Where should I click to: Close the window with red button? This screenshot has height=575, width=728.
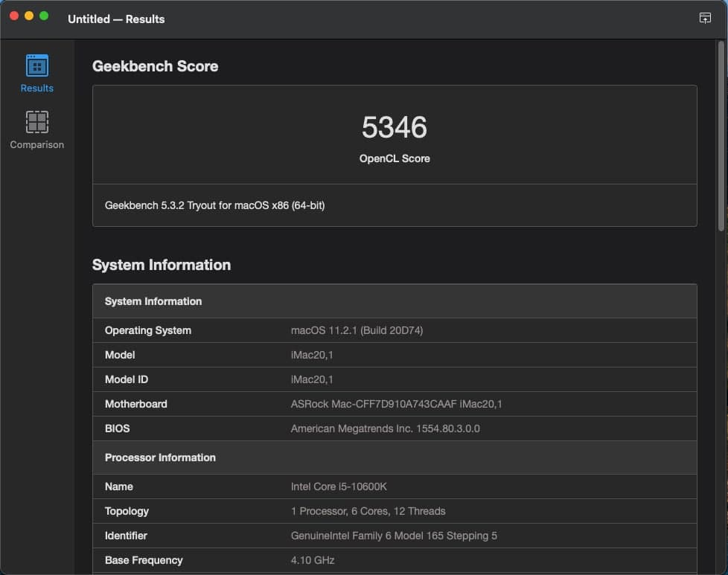click(14, 16)
